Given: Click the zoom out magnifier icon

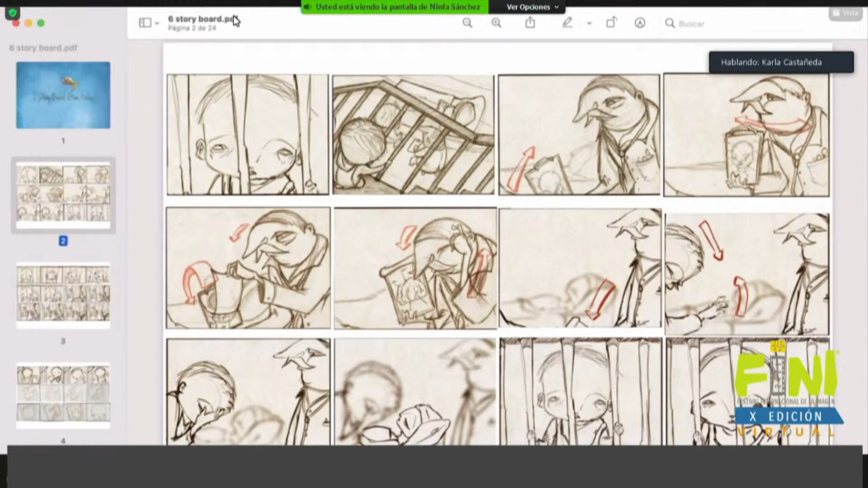Looking at the screenshot, I should click(467, 23).
